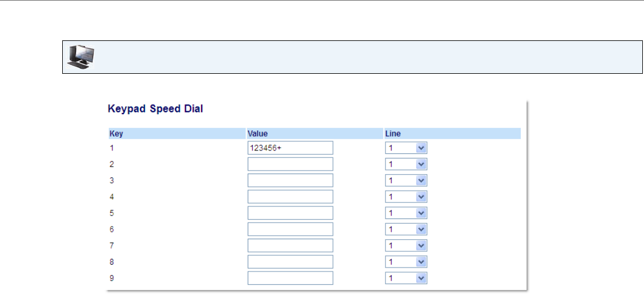Expand the Line dropdown for key 8

[406, 262]
